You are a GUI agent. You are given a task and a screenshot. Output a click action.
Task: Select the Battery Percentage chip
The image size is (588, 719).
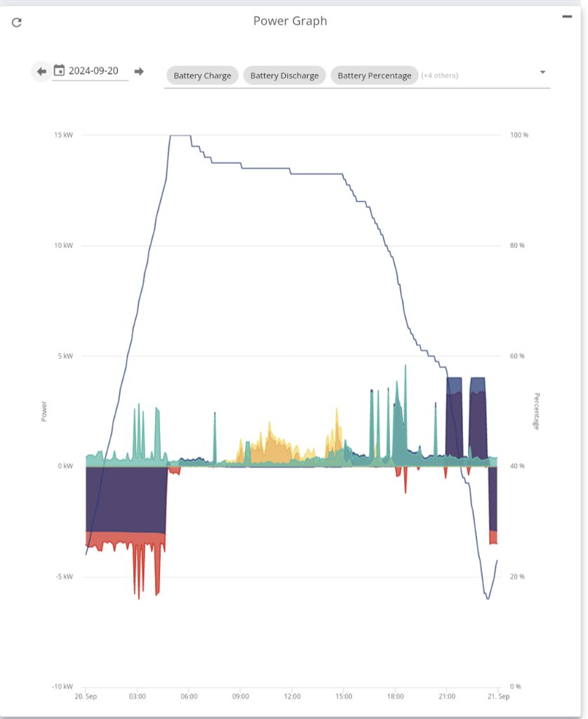374,76
